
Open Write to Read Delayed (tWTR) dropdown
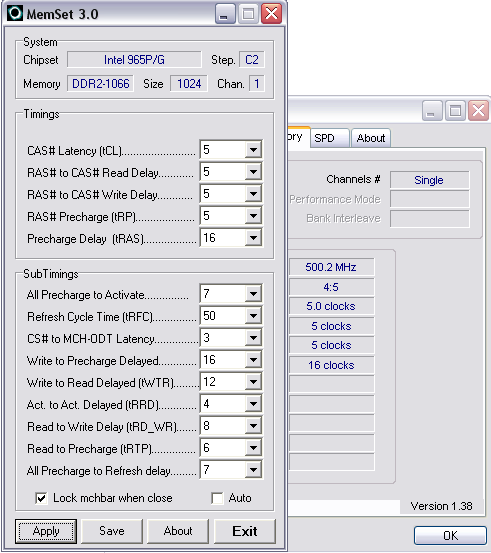pyautogui.click(x=253, y=382)
